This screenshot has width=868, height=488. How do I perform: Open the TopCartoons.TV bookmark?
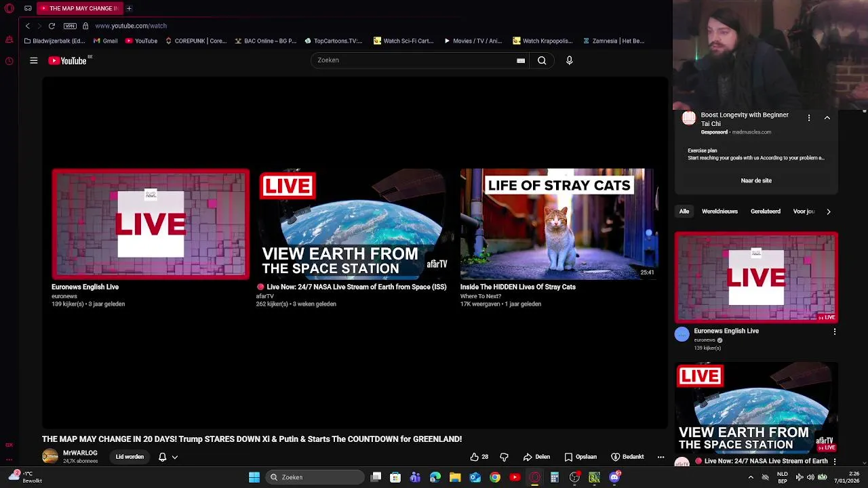[x=333, y=41]
